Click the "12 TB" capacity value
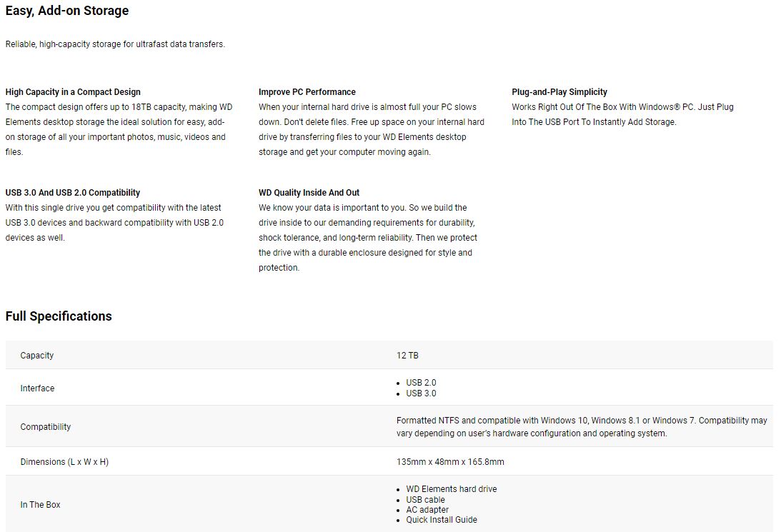This screenshot has height=532, width=781. [x=407, y=356]
